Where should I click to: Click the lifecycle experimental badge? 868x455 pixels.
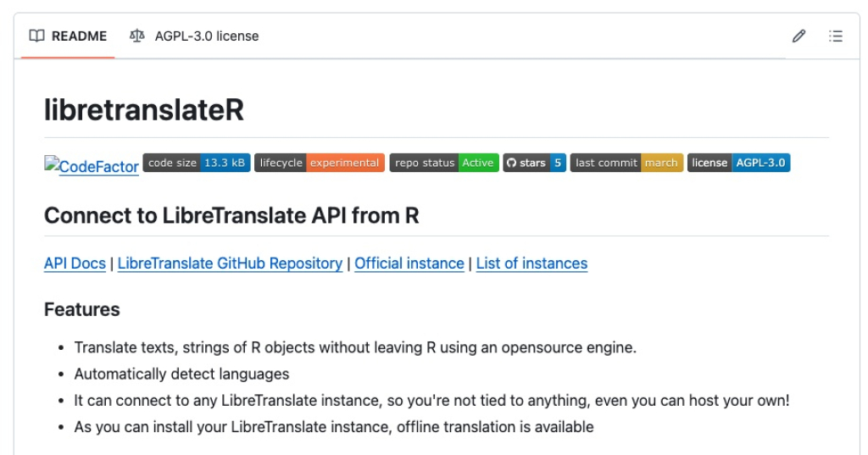[x=320, y=163]
